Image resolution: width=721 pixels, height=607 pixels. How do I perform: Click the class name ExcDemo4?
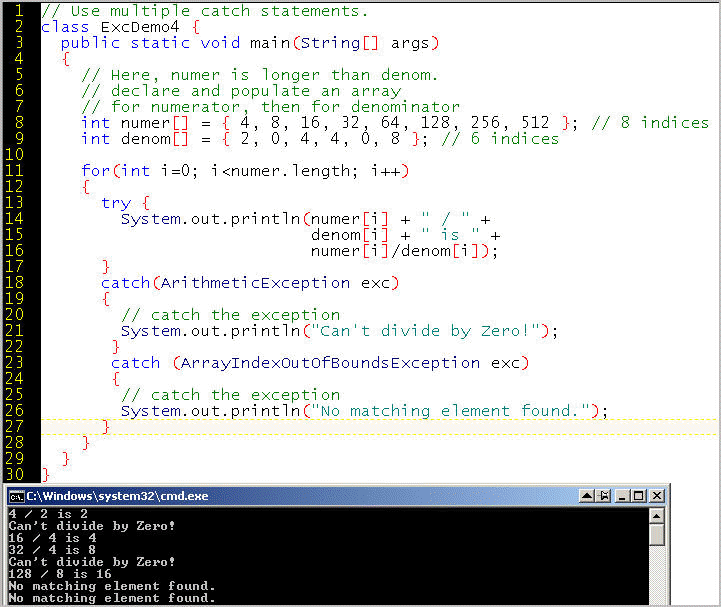click(x=140, y=27)
